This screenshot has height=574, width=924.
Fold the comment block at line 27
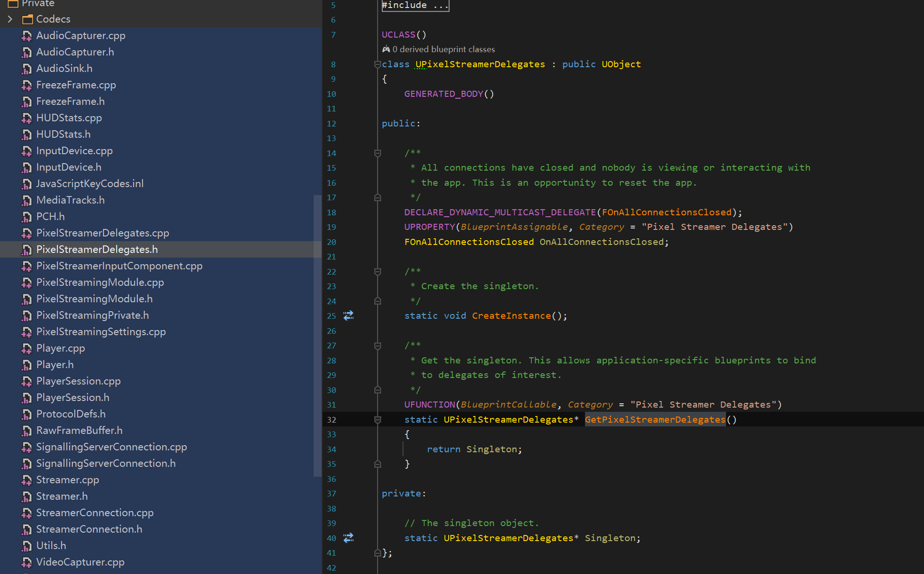pos(377,346)
